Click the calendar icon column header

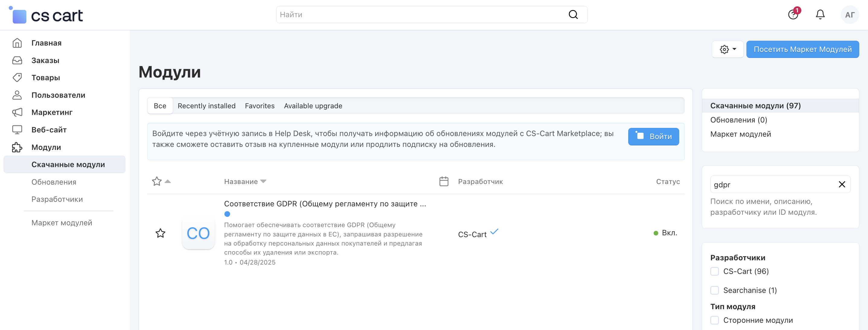[444, 181]
